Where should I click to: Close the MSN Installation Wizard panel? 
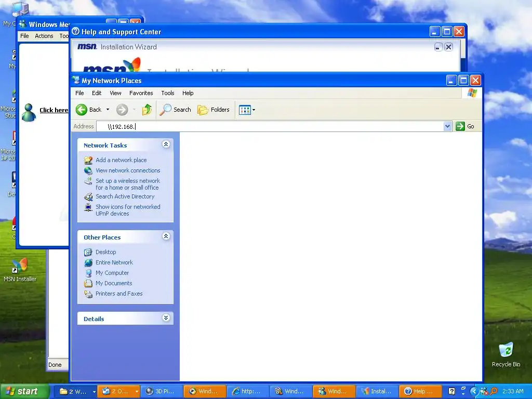pos(448,47)
